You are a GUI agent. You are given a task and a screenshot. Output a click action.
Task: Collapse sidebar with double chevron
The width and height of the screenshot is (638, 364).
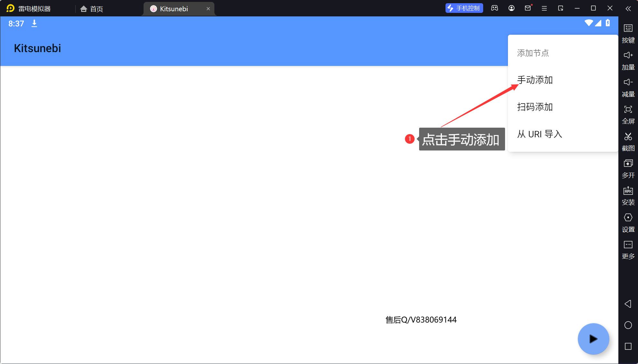coord(628,9)
